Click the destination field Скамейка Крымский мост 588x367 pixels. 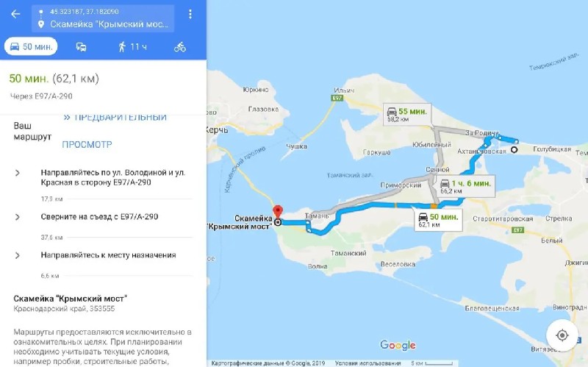pos(109,24)
